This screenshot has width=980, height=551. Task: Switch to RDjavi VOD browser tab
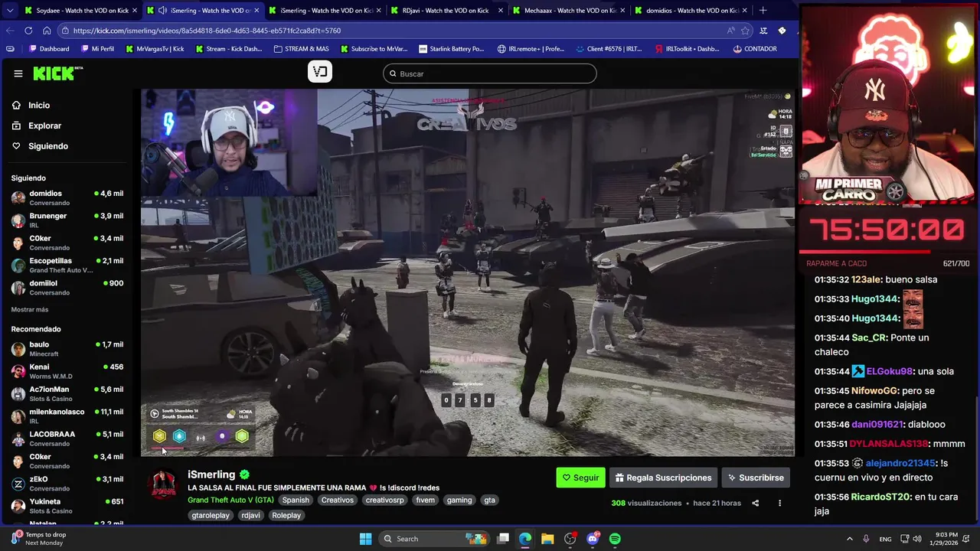pos(446,11)
